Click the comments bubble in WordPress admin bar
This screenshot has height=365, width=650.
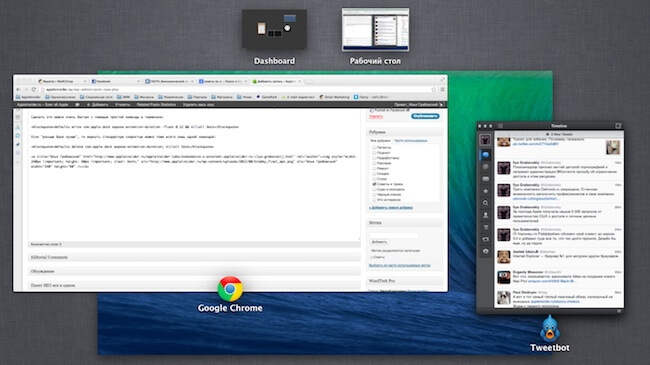pos(77,105)
